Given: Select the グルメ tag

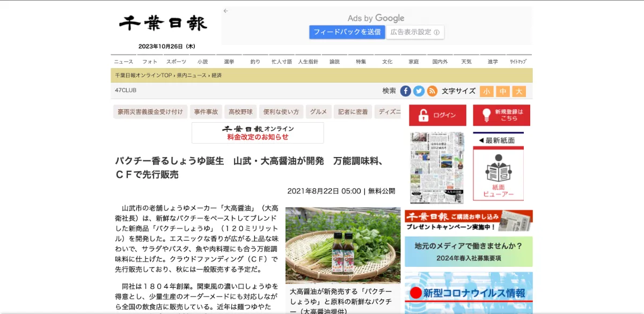Looking at the screenshot, I should point(319,112).
